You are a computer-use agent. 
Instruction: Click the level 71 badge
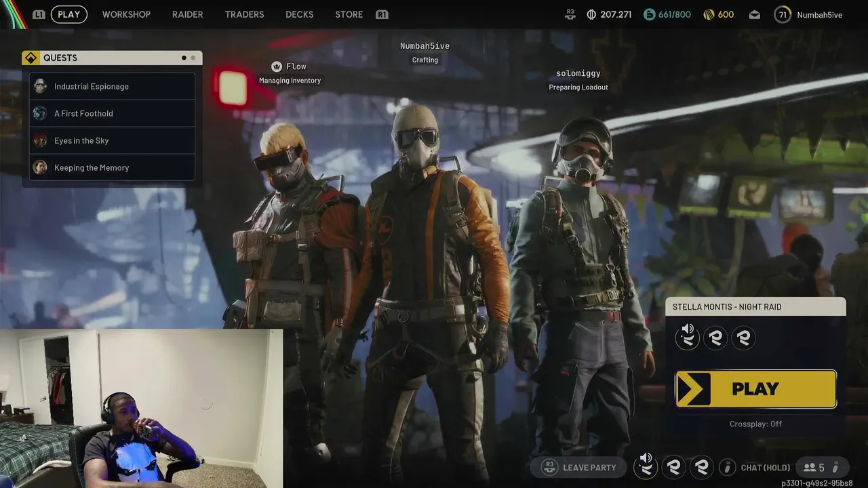point(783,14)
